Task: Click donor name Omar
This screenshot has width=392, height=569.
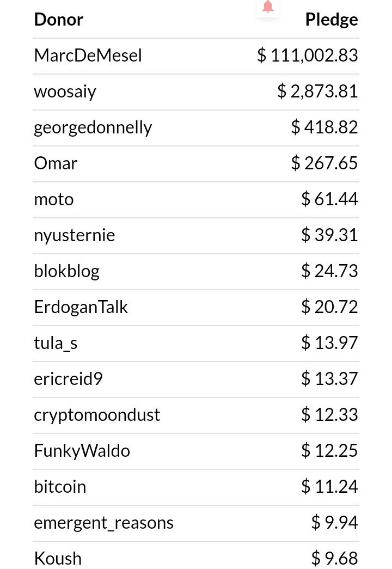Action: (x=56, y=163)
